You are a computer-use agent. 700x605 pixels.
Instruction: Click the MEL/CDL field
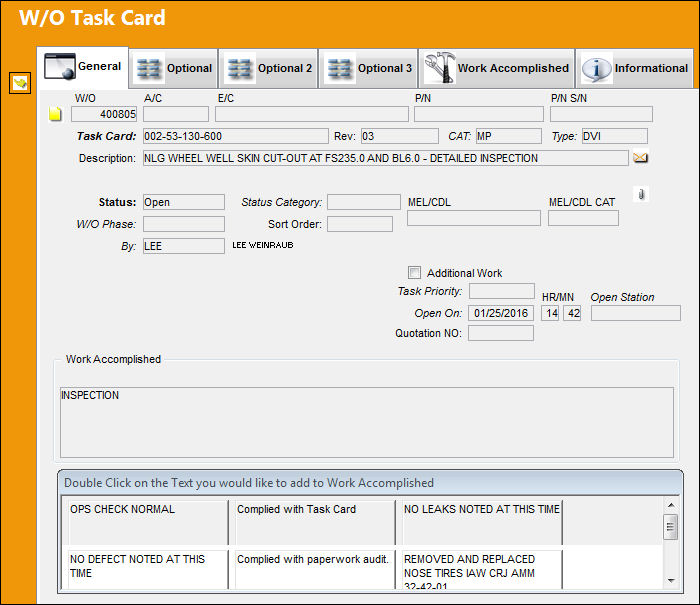[x=474, y=218]
